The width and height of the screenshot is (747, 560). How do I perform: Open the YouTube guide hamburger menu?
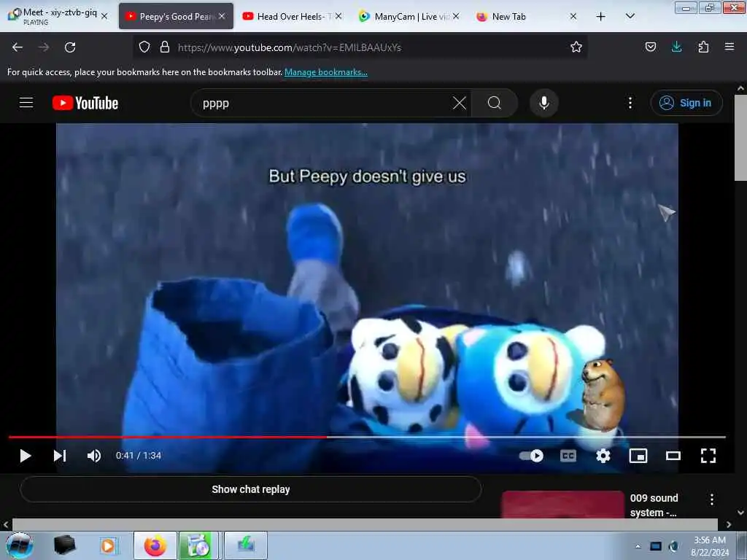pyautogui.click(x=26, y=102)
